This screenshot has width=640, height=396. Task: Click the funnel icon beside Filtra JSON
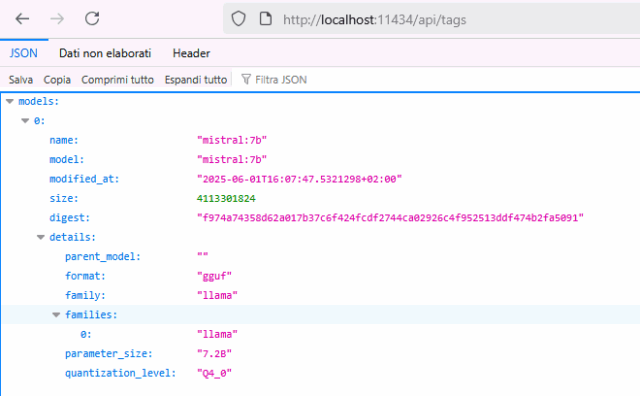click(246, 79)
